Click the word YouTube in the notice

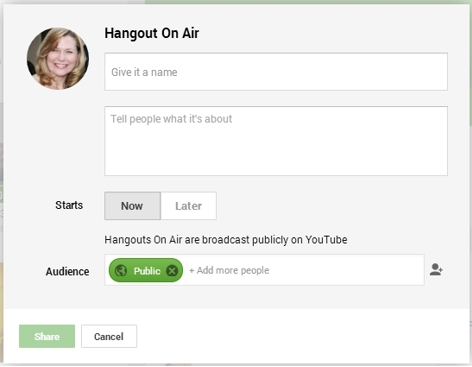coord(326,240)
